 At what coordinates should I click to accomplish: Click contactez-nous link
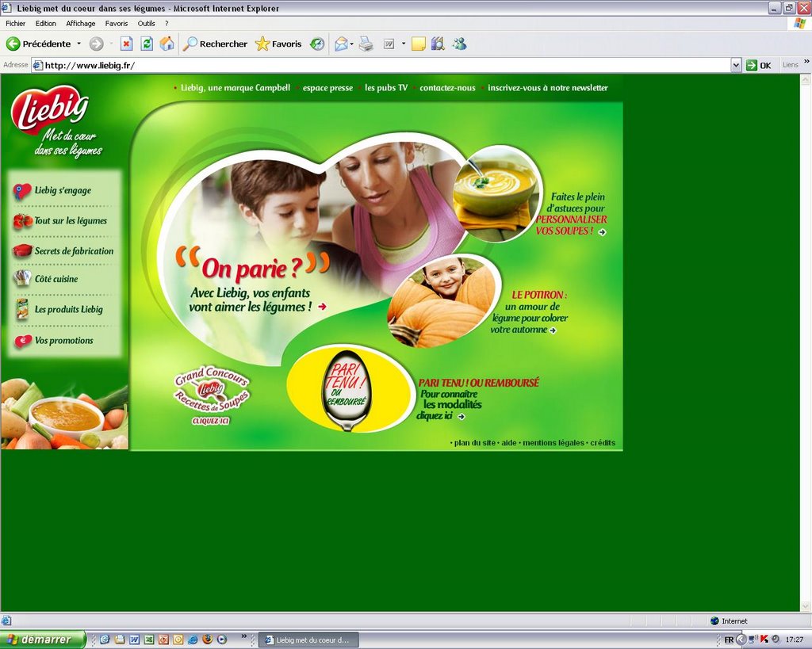[x=447, y=88]
